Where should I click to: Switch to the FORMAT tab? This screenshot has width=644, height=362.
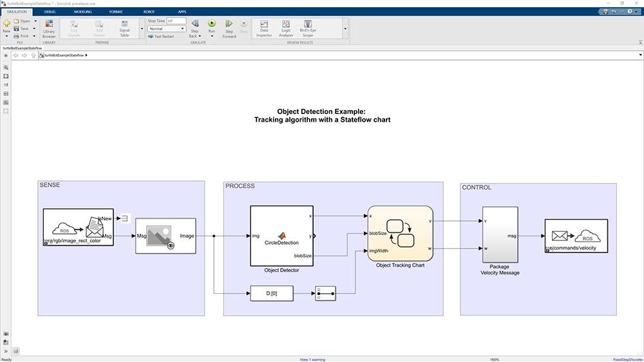[x=116, y=12]
